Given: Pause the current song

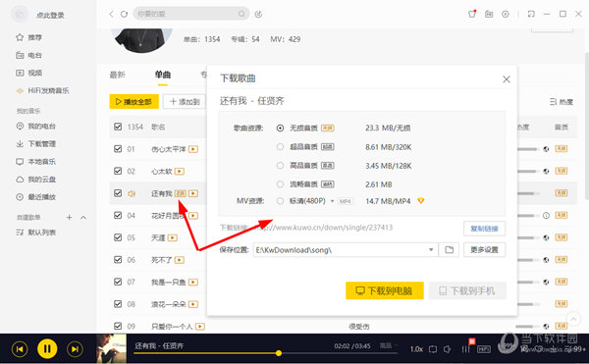Looking at the screenshot, I should [47, 348].
